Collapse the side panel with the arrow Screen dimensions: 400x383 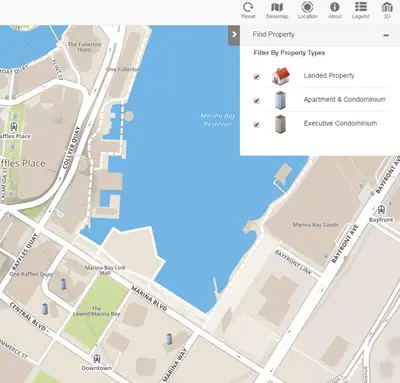(x=234, y=34)
